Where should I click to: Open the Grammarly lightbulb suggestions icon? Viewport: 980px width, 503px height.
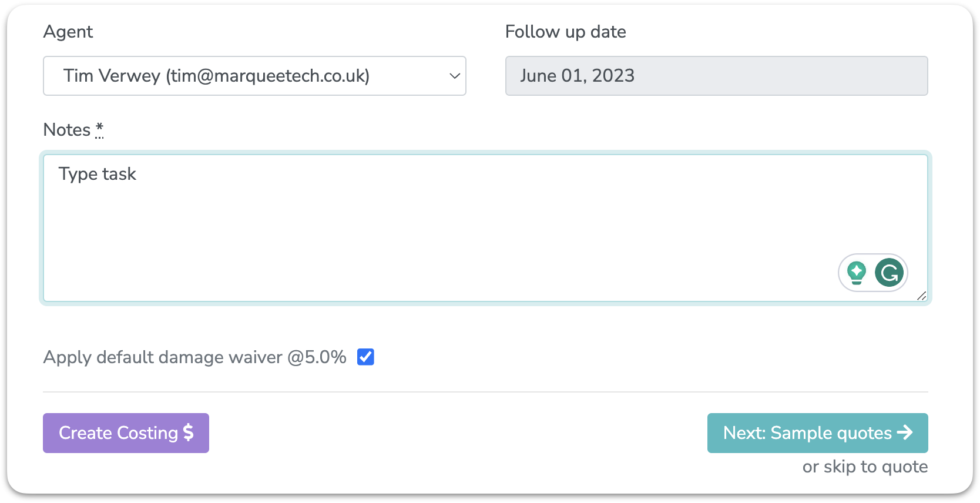click(857, 273)
